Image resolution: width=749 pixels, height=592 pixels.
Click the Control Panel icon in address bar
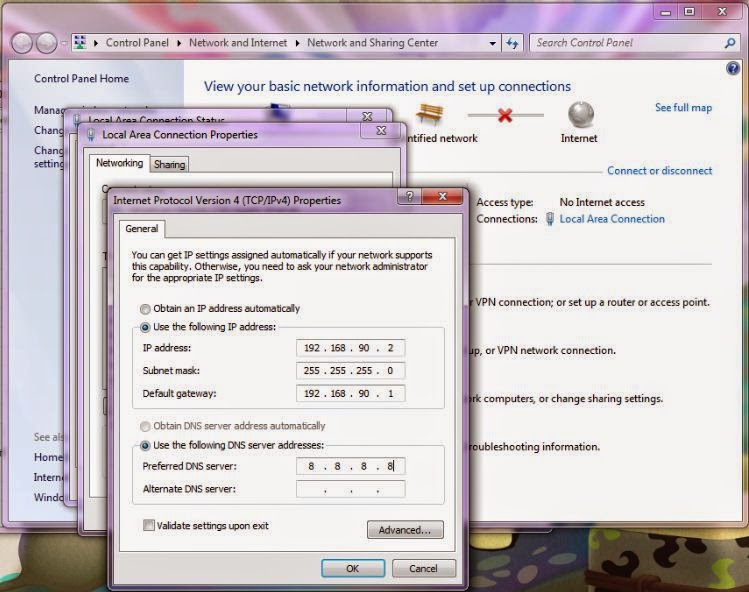tap(80, 43)
